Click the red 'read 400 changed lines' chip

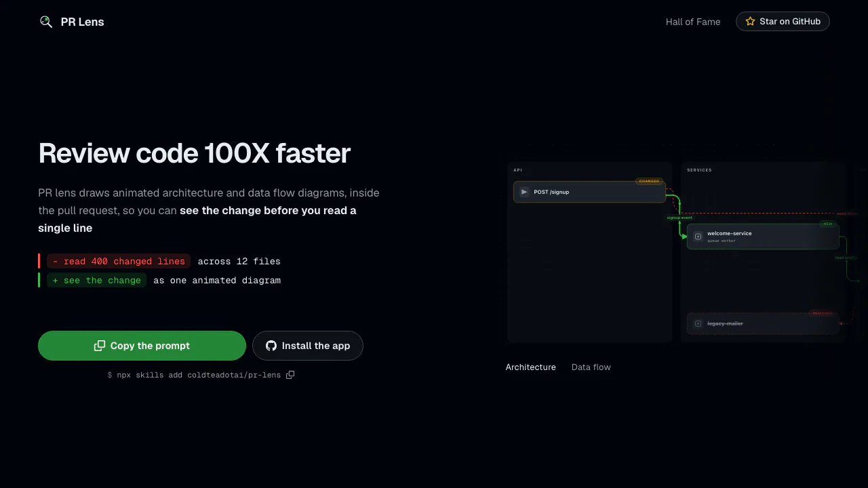(119, 261)
